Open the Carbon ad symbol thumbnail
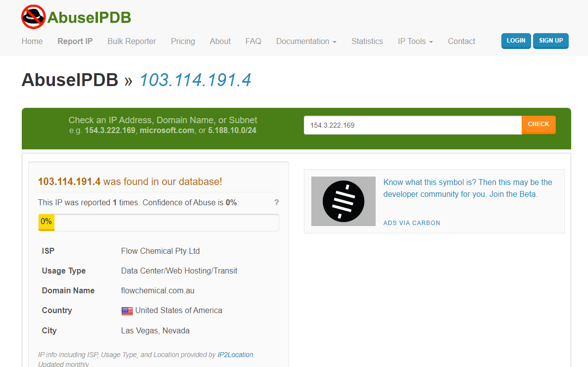Screen dimensions: 588x367 [343, 201]
